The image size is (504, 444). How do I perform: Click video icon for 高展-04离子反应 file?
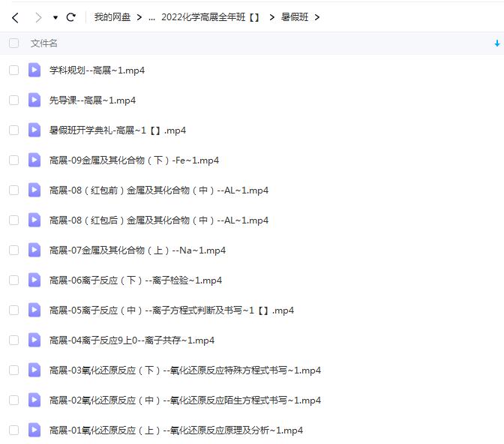pyautogui.click(x=34, y=340)
